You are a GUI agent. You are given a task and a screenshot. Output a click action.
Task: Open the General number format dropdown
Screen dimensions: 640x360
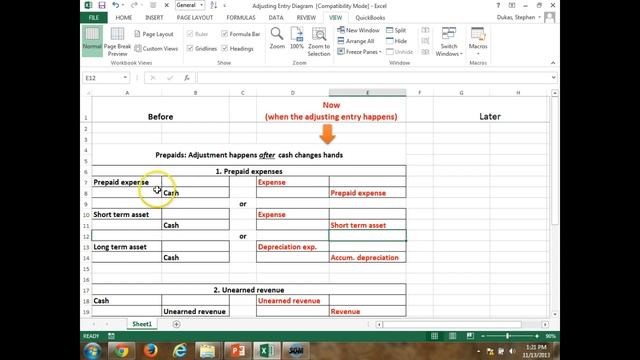click(x=202, y=5)
